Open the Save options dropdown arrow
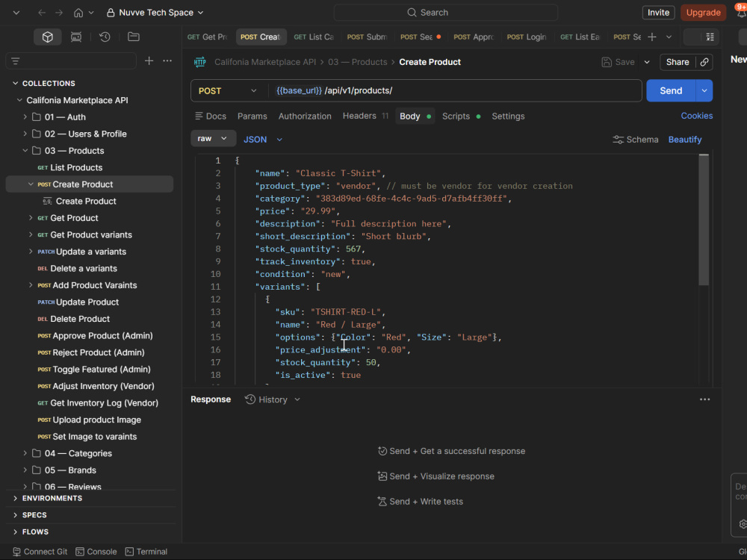Screen dimensions: 747x560 click(647, 62)
